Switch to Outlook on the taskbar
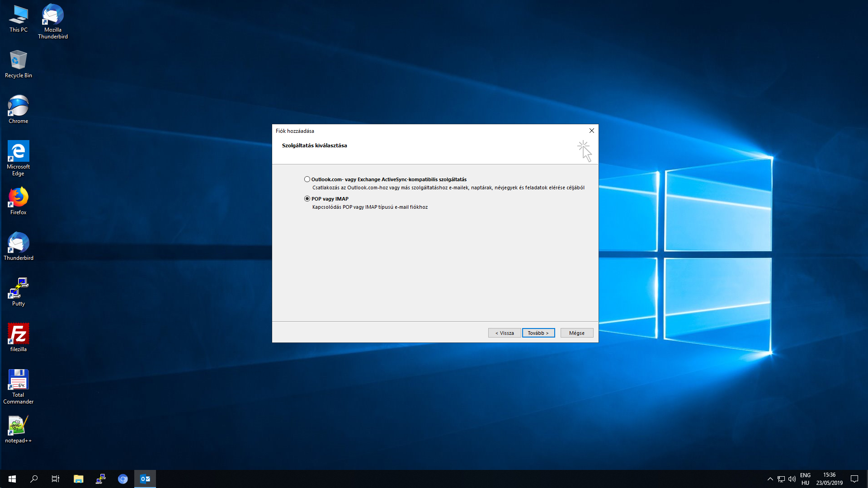 pos(145,479)
